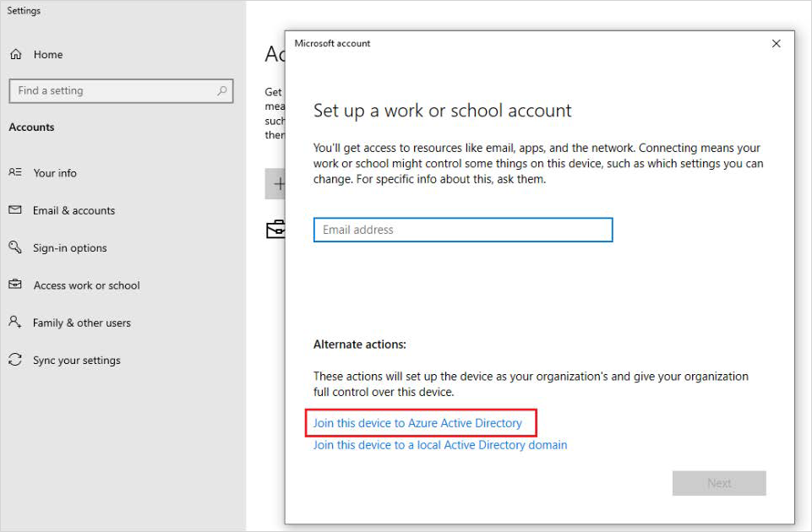Click the key icon beside Sign-in options

pos(15,247)
